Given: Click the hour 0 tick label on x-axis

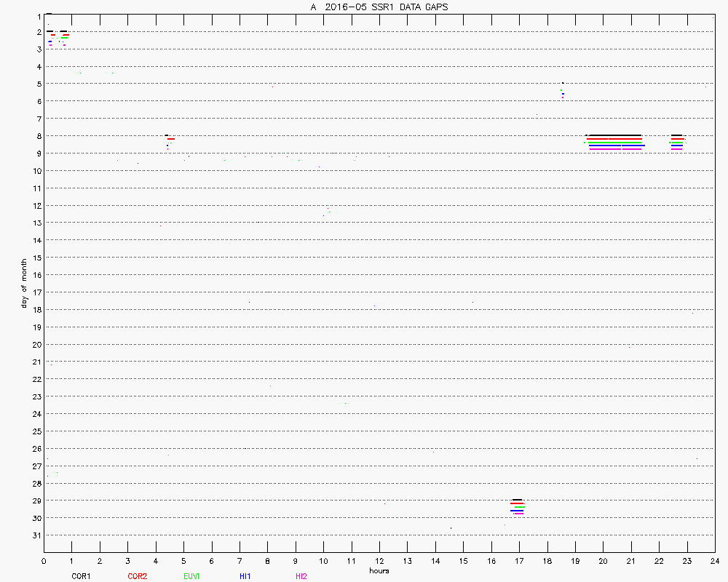Looking at the screenshot, I should pos(44,561).
